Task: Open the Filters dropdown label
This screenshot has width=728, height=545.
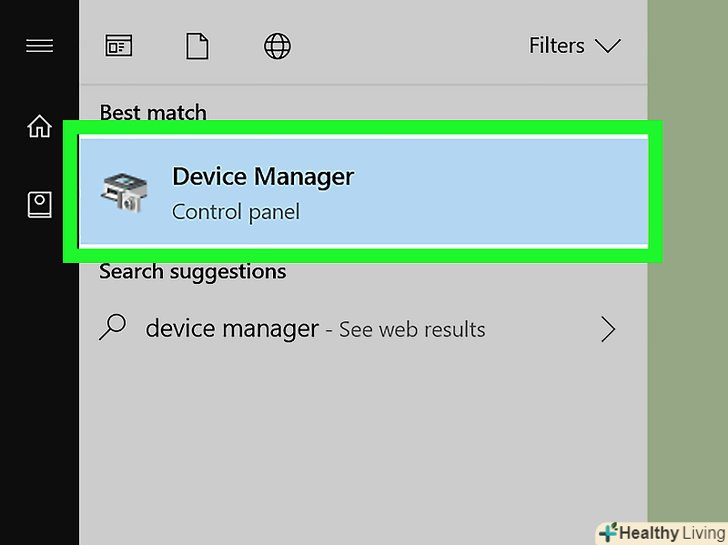Action: click(557, 46)
